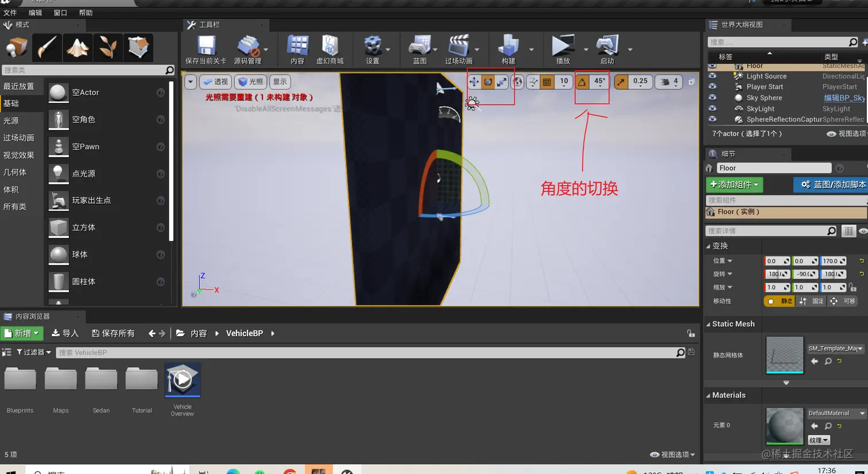This screenshot has height=474, width=868.
Task: Toggle rotation angle snapping
Action: coord(582,82)
